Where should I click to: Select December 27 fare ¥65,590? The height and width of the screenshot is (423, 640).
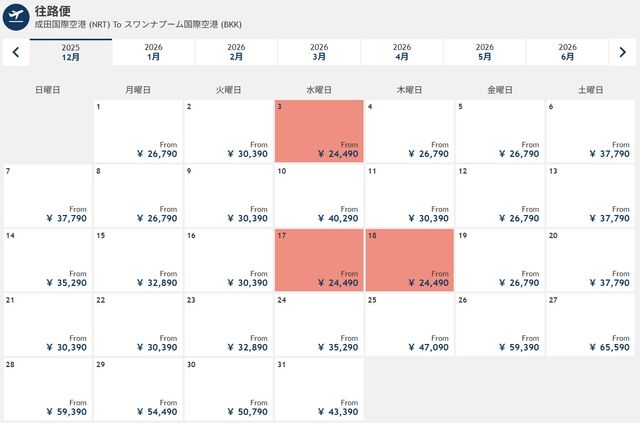590,322
